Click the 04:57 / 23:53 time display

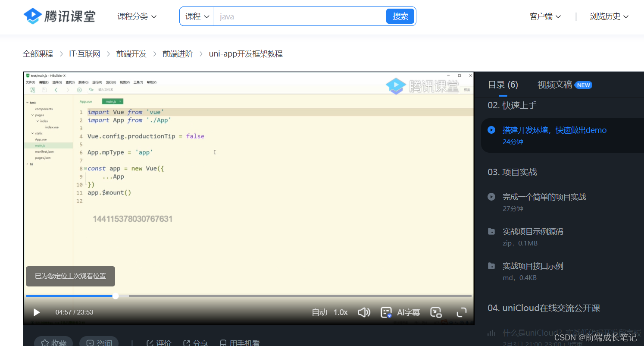pos(74,312)
